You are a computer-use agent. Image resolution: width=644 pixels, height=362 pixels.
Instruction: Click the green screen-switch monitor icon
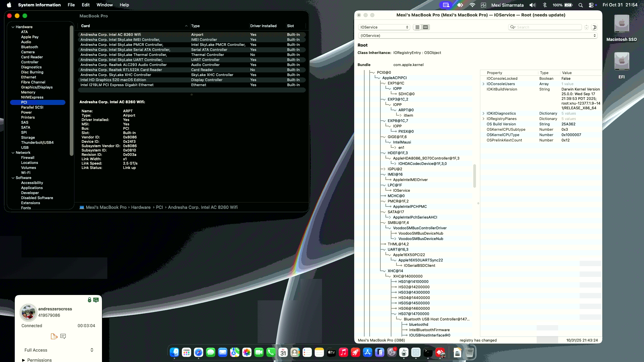(96, 300)
